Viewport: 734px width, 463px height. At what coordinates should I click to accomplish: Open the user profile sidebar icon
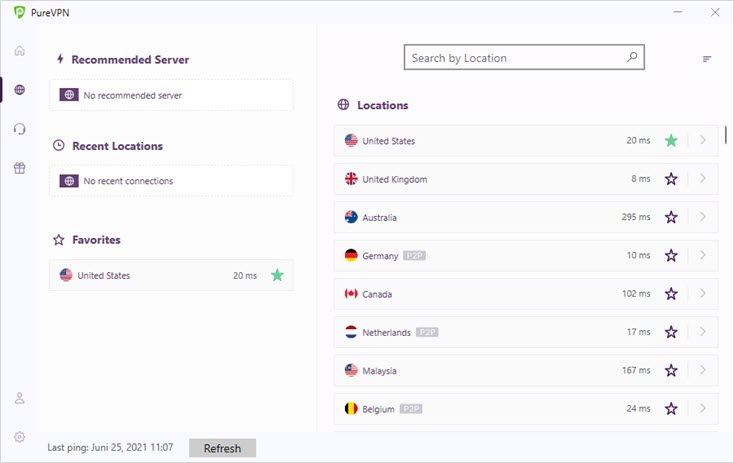tap(19, 398)
